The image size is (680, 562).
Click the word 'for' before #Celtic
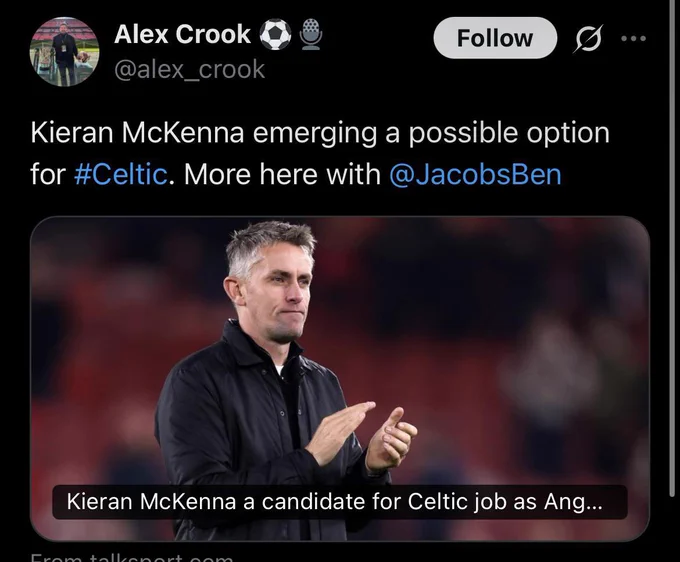48,174
